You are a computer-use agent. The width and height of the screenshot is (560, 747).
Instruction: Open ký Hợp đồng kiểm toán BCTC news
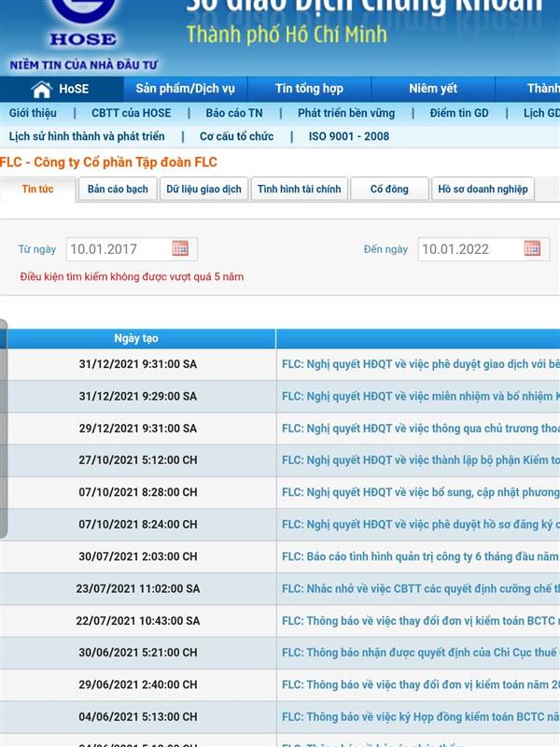[x=421, y=717]
